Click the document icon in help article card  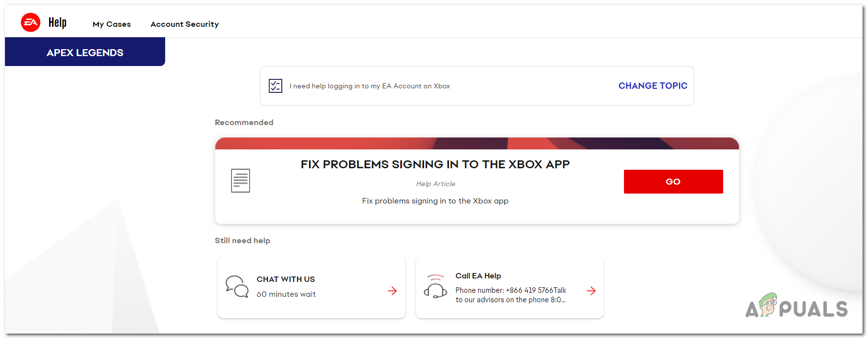[241, 181]
